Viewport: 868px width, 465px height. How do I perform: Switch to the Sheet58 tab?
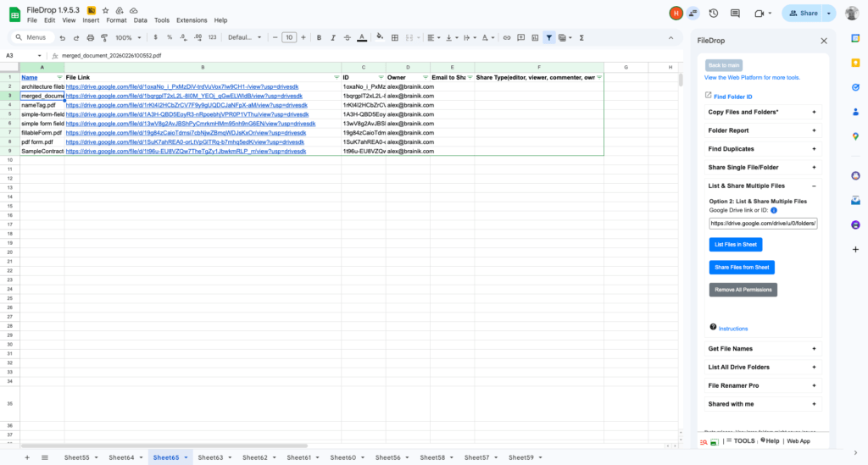click(x=432, y=457)
